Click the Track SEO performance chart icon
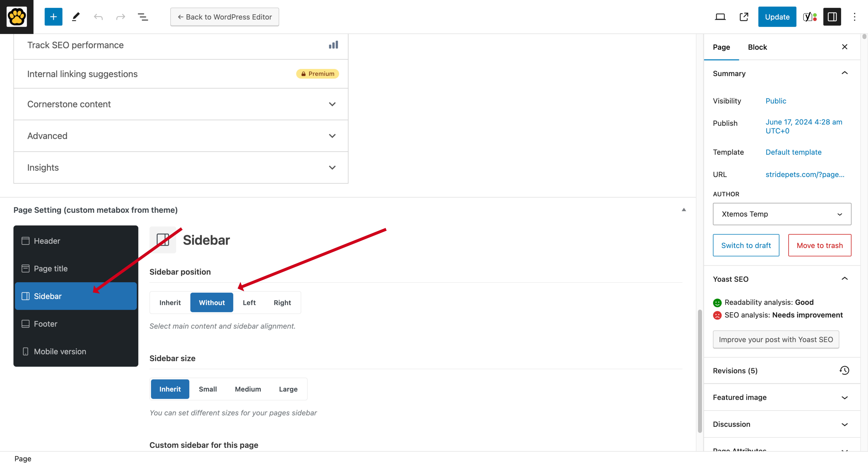 333,45
